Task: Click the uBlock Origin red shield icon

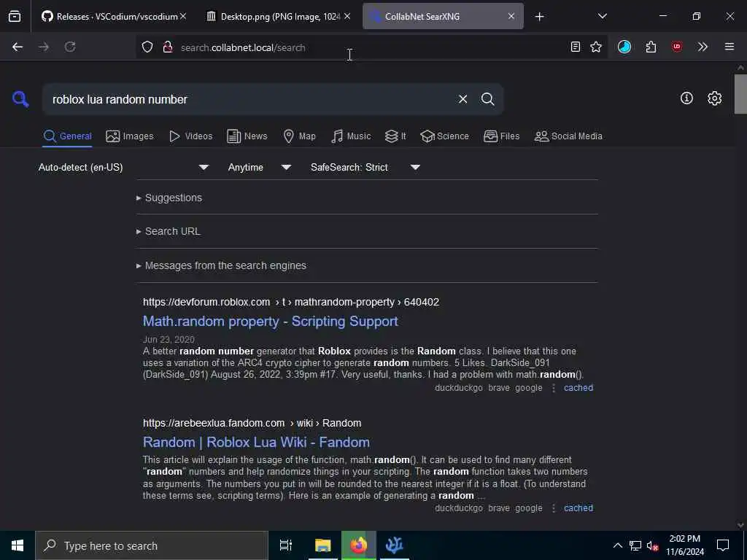Action: click(677, 47)
